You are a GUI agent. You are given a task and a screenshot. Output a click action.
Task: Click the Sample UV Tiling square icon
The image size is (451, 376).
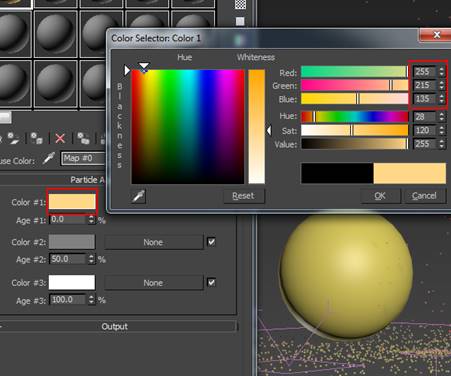pos(240,21)
